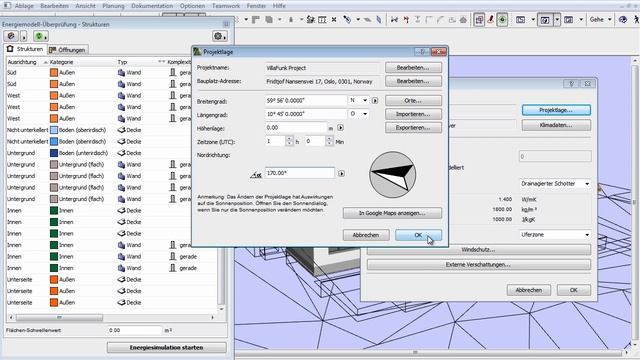Click the Externe Verschattungen... button
The width and height of the screenshot is (640, 360).
pyautogui.click(x=478, y=264)
